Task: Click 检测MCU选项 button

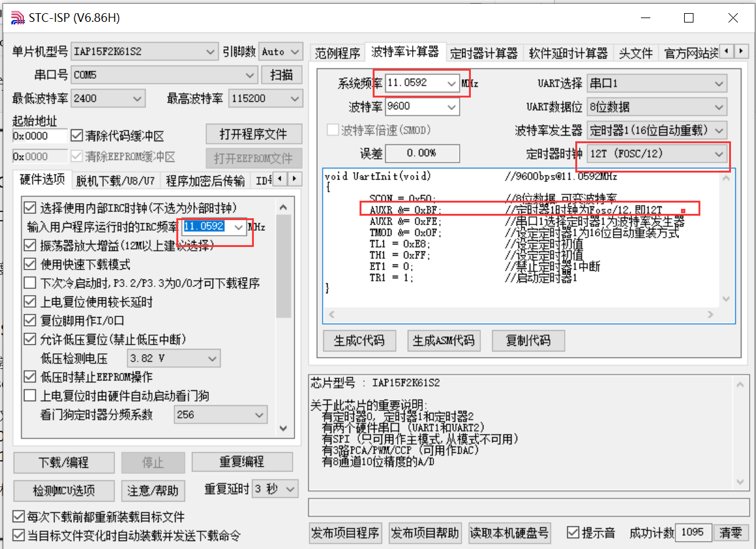Action: (64, 490)
